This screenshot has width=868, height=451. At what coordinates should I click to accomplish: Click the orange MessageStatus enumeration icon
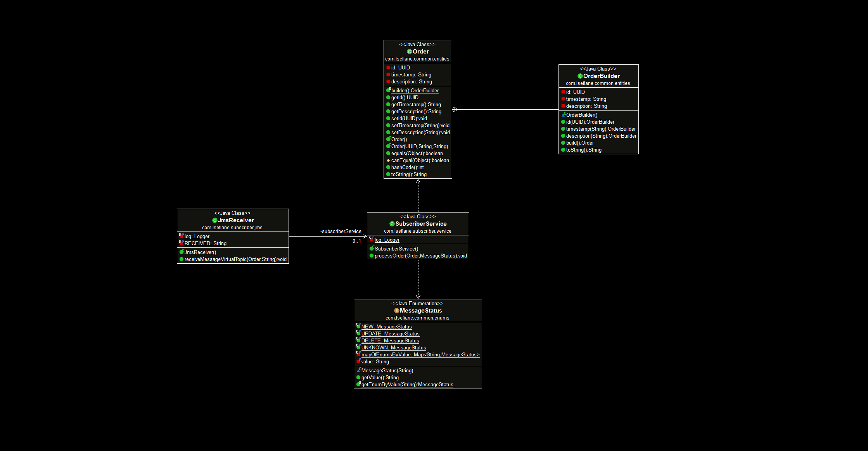point(396,311)
